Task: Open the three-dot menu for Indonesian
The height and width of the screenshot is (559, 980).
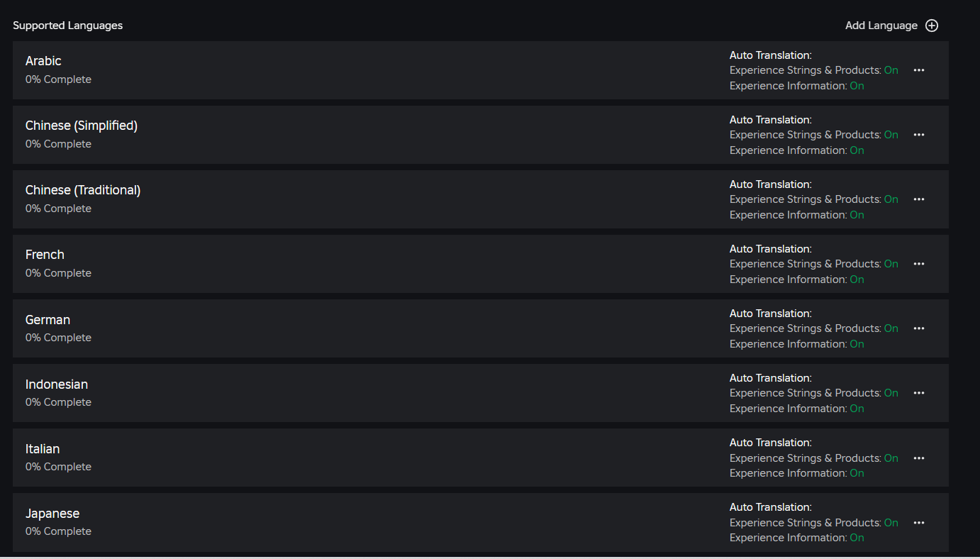Action: pos(919,393)
